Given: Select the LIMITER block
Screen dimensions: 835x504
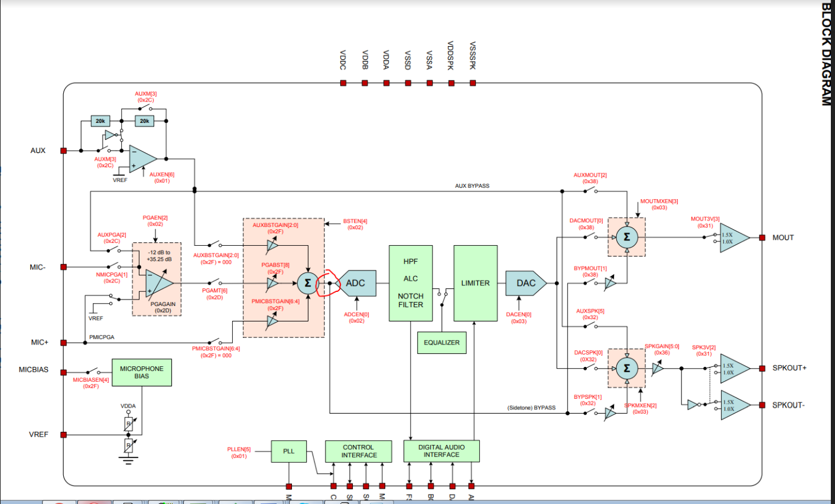Looking at the screenshot, I should pos(475,283).
